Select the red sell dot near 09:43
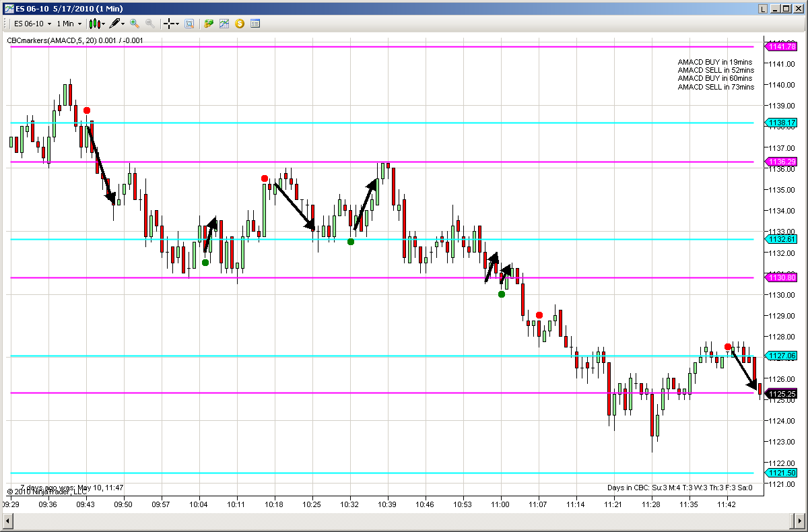Viewport: 808px width, 532px height. pos(87,110)
